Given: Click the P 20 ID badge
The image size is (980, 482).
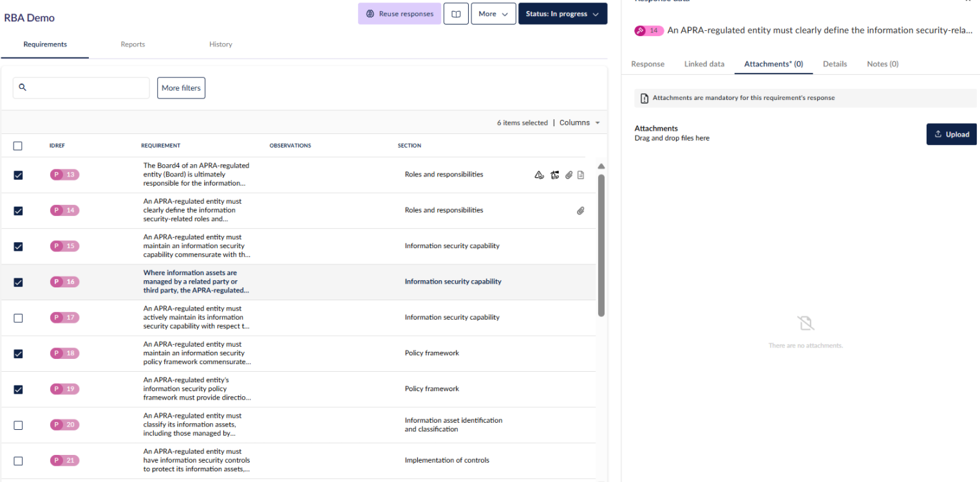Looking at the screenshot, I should click(65, 425).
